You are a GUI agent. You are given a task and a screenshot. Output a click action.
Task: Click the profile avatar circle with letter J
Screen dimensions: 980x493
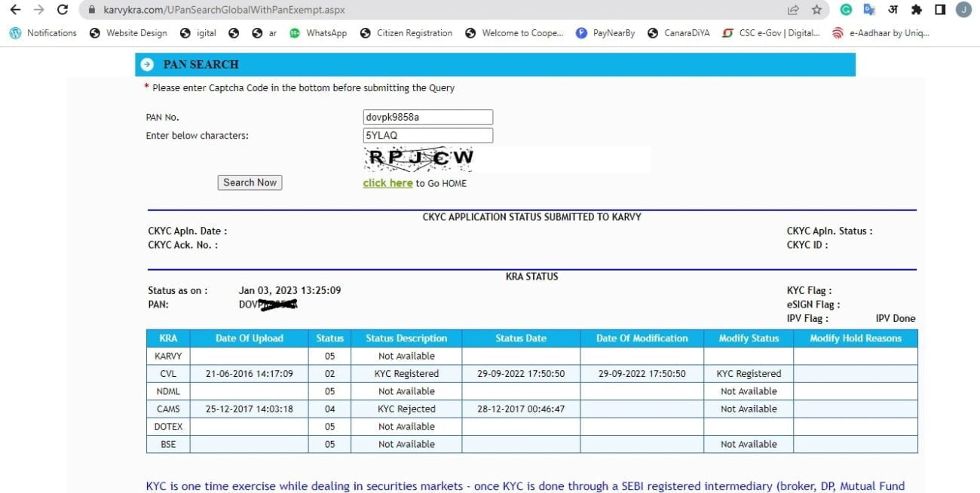pos(963,11)
